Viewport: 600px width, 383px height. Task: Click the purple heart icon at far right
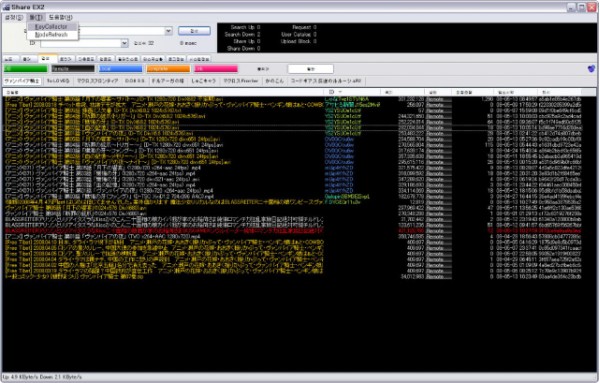(591, 69)
